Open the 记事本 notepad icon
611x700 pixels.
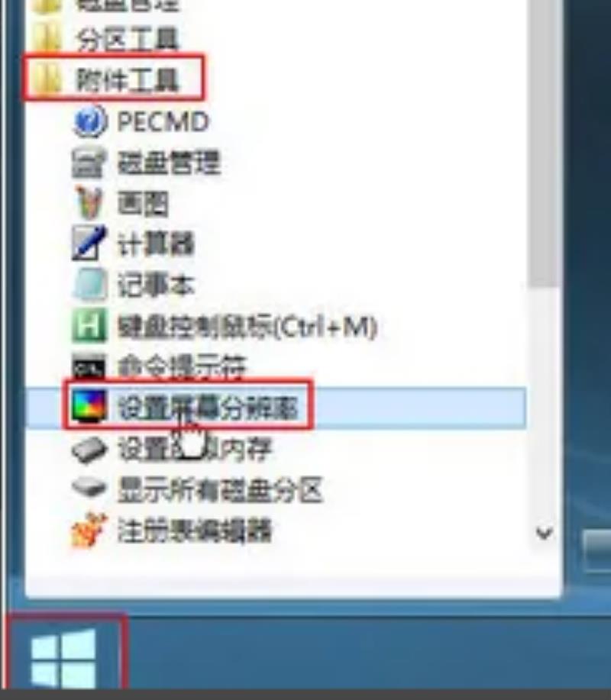90,285
